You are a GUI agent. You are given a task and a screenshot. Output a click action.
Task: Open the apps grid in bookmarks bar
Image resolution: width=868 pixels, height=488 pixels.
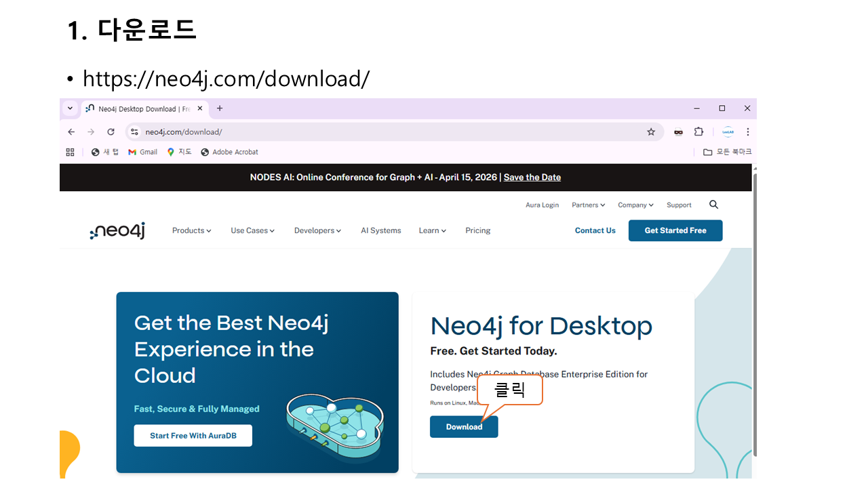(70, 152)
